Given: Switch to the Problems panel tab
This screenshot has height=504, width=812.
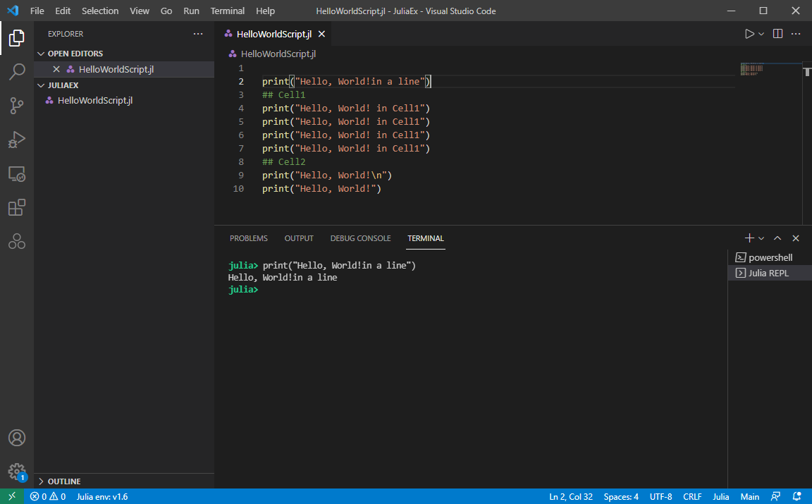Looking at the screenshot, I should click(249, 238).
